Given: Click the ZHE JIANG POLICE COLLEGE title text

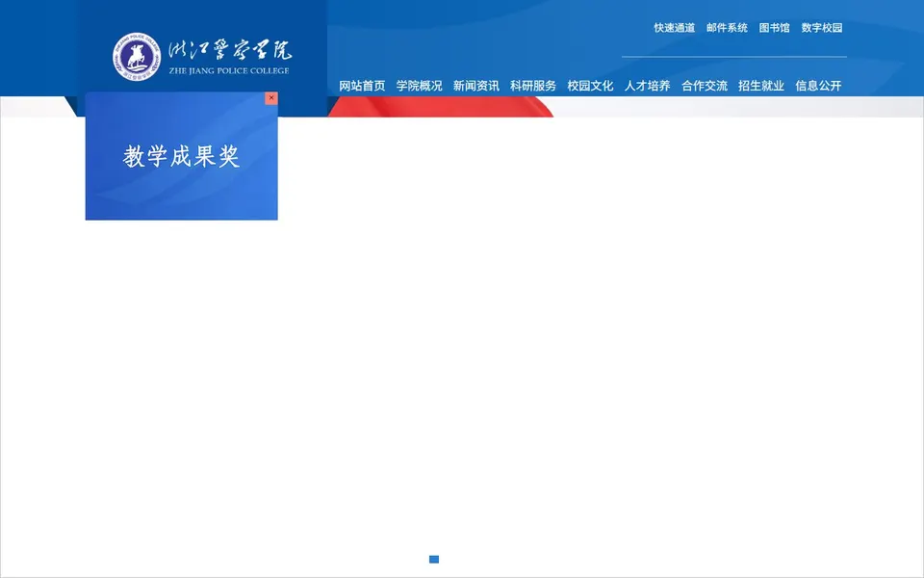Looking at the screenshot, I should point(229,70).
